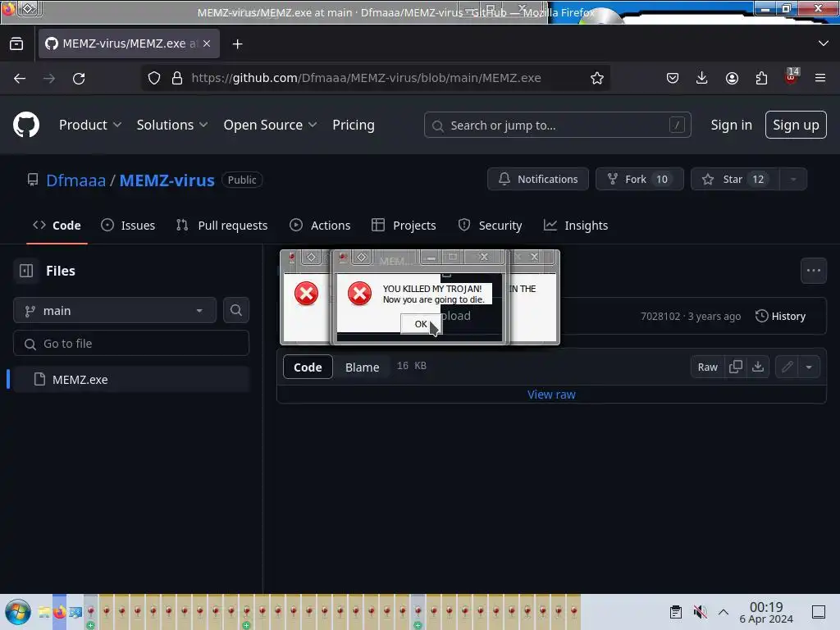Open the more file actions ellipsis
The width and height of the screenshot is (840, 630).
(x=813, y=271)
